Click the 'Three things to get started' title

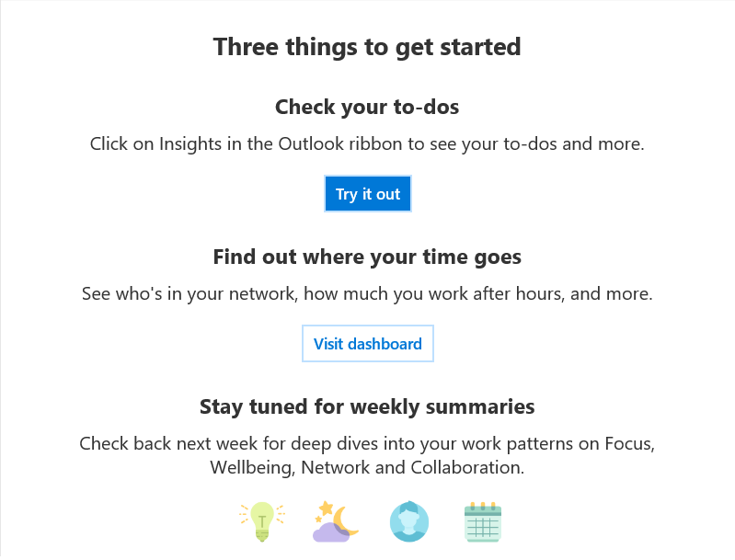click(367, 47)
